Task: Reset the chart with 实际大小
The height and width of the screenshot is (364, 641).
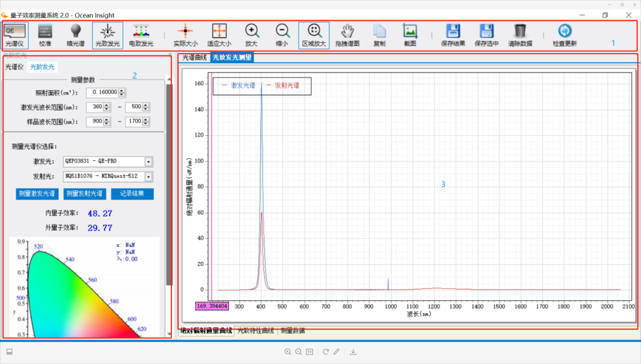Action: coord(185,35)
